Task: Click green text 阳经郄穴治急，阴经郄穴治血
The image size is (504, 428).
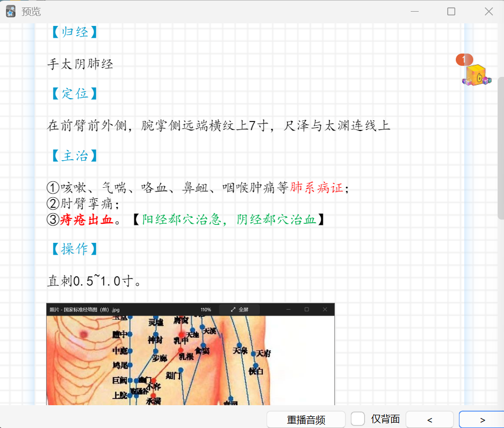Action: point(229,220)
